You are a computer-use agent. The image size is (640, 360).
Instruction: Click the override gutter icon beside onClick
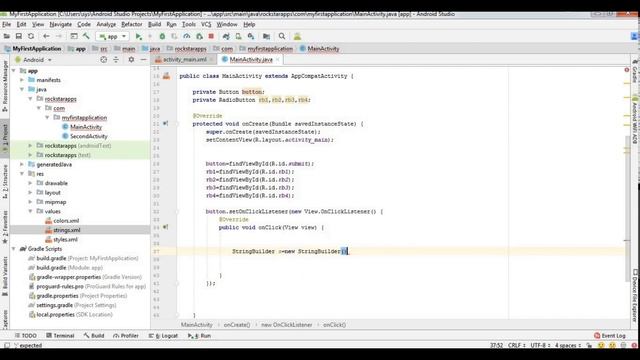tap(165, 227)
